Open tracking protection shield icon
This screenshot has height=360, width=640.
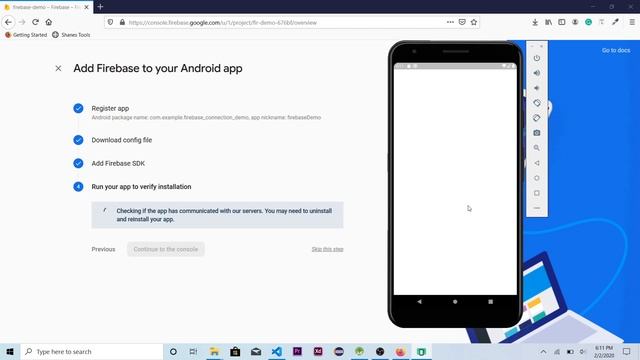[x=110, y=22]
